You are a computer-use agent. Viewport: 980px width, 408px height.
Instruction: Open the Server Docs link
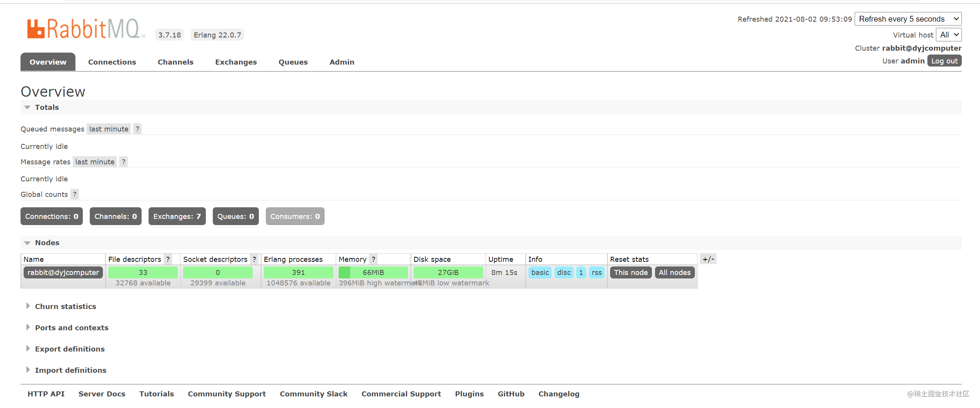pyautogui.click(x=102, y=394)
